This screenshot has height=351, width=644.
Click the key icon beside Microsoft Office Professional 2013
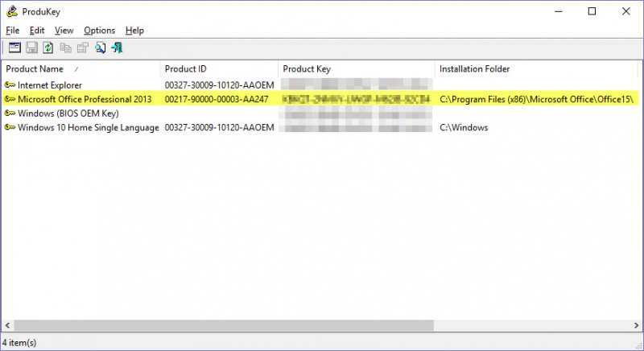10,99
